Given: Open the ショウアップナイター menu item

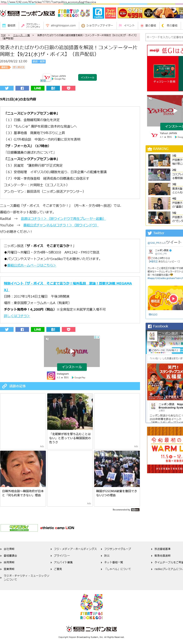Looking at the screenshot, I should (x=97, y=25).
